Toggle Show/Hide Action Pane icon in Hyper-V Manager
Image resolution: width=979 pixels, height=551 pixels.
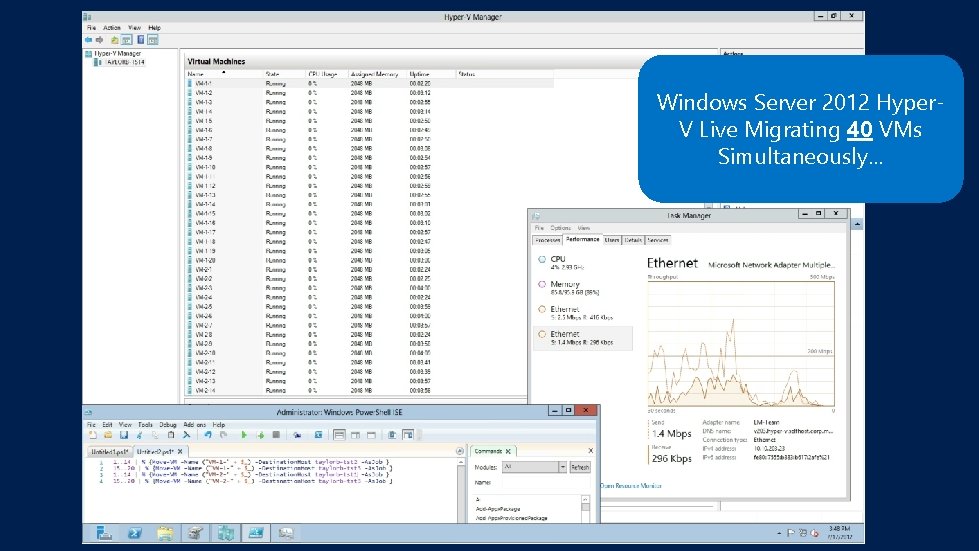[x=153, y=40]
